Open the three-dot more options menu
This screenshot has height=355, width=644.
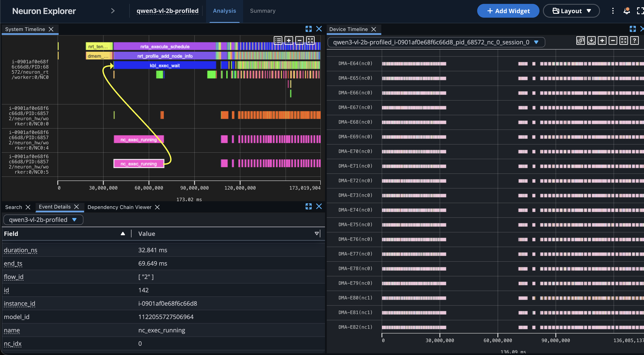click(613, 11)
